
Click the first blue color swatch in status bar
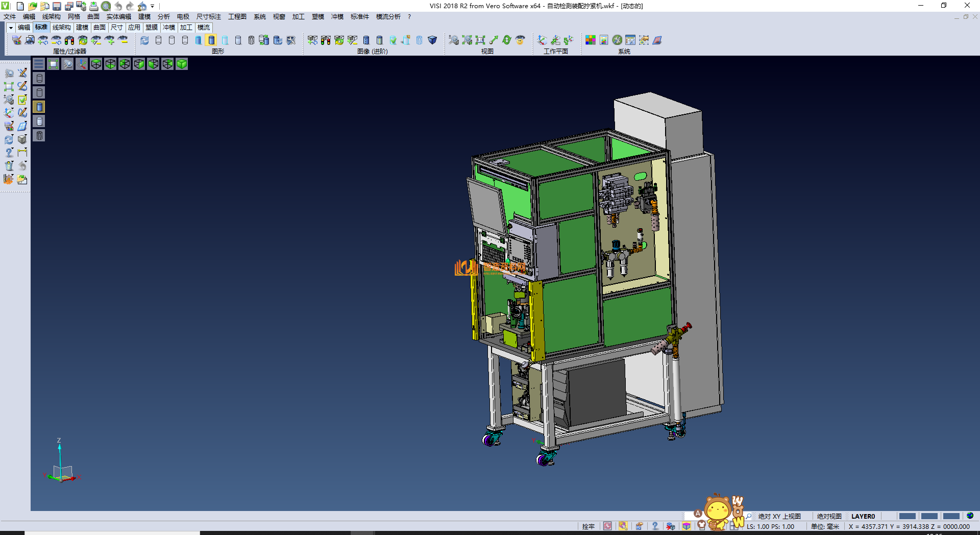pyautogui.click(x=907, y=516)
